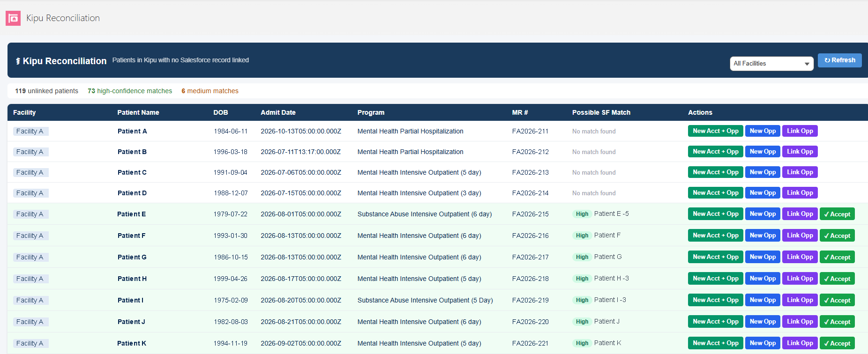The width and height of the screenshot is (868, 354).
Task: Click the Refresh button
Action: pyautogui.click(x=839, y=60)
